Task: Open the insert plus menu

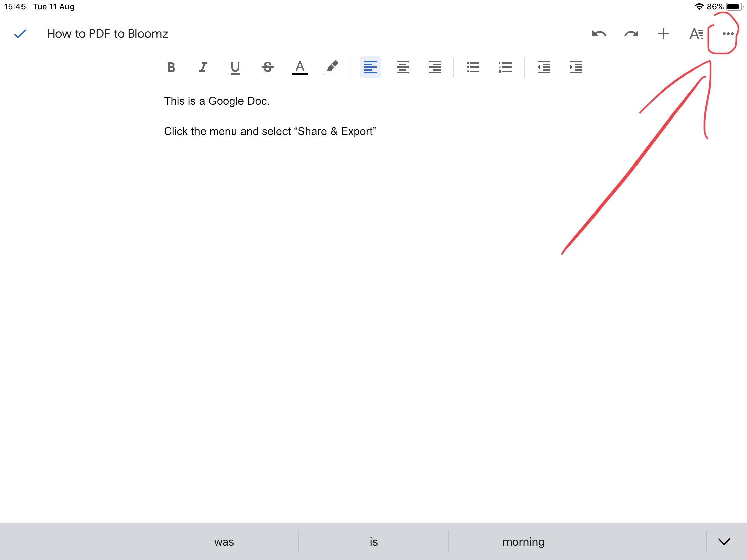Action: click(663, 34)
